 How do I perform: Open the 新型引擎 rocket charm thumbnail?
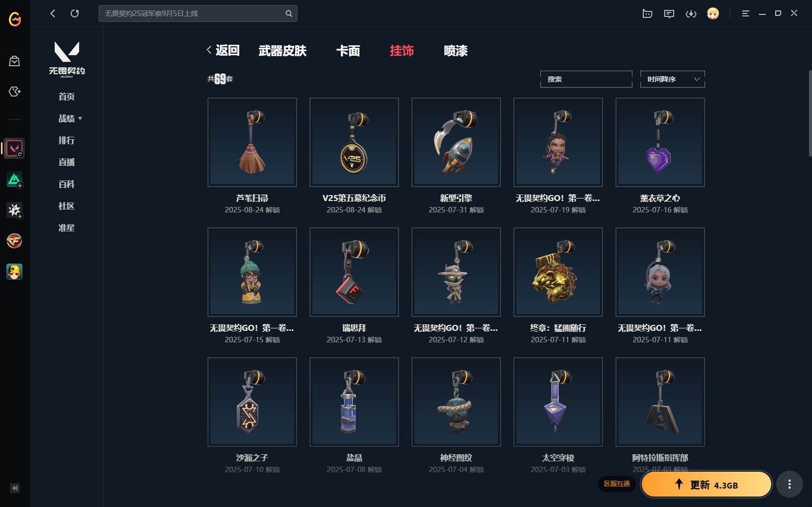click(456, 142)
